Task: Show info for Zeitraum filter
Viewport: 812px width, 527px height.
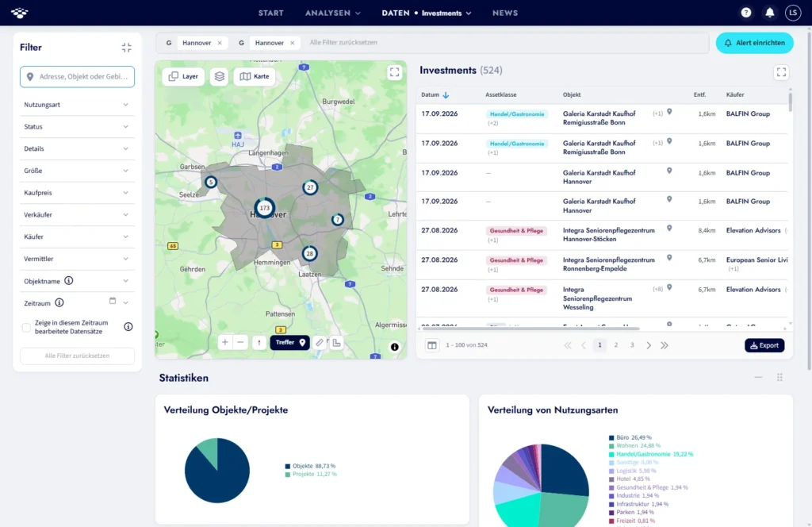Action: tap(59, 302)
